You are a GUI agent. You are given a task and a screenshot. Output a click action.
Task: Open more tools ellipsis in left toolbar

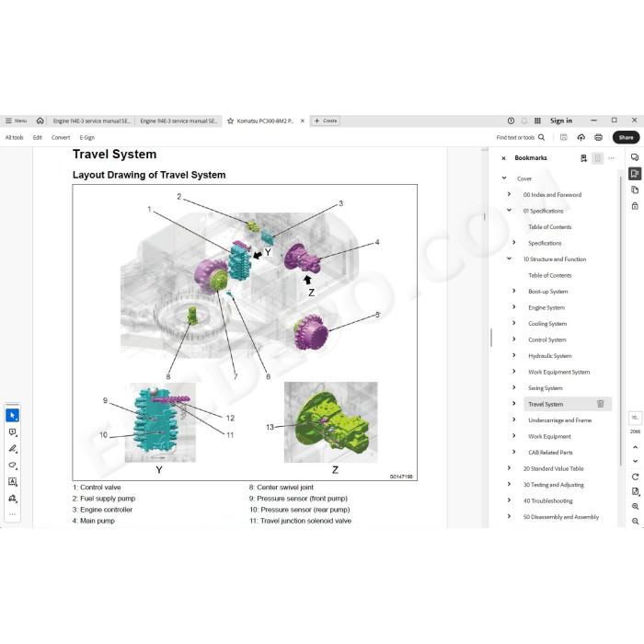[x=12, y=514]
